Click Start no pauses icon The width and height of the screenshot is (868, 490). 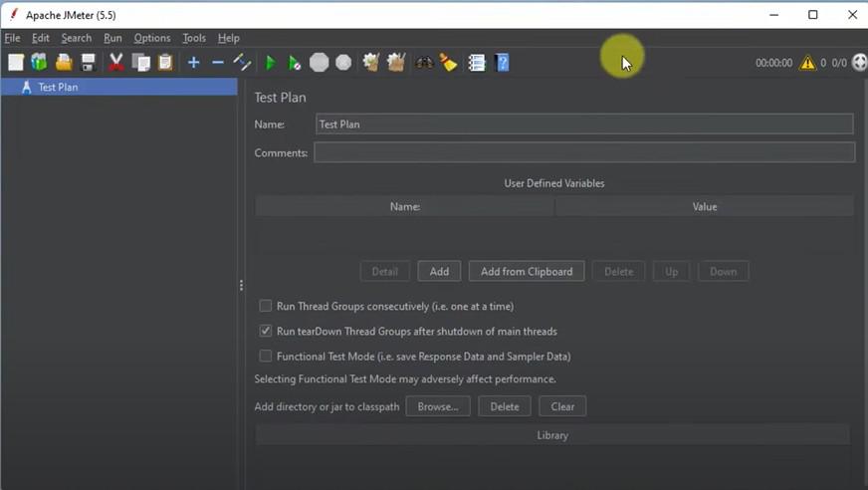tap(295, 63)
